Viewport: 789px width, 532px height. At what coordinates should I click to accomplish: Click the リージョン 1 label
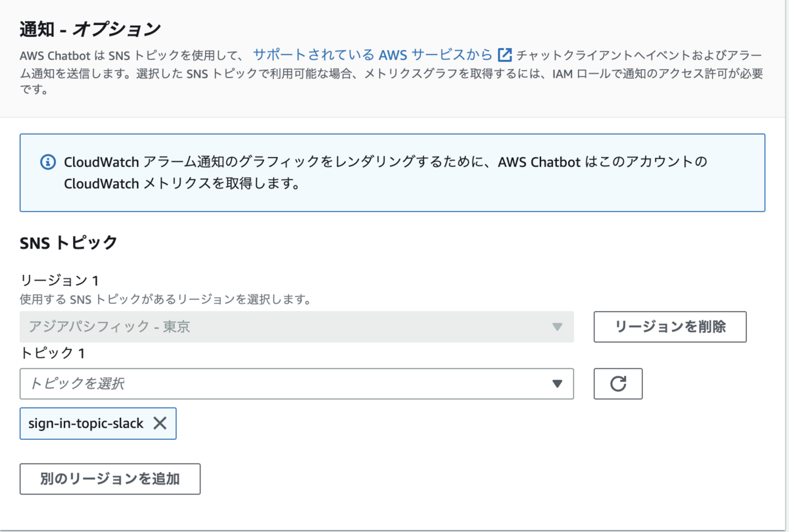(x=59, y=281)
